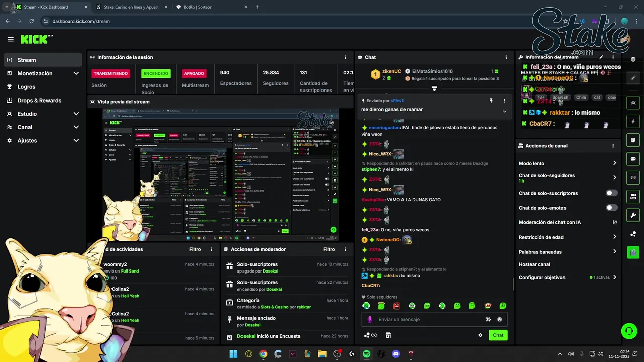Open the Chat panel three-dot menu

[x=507, y=57]
